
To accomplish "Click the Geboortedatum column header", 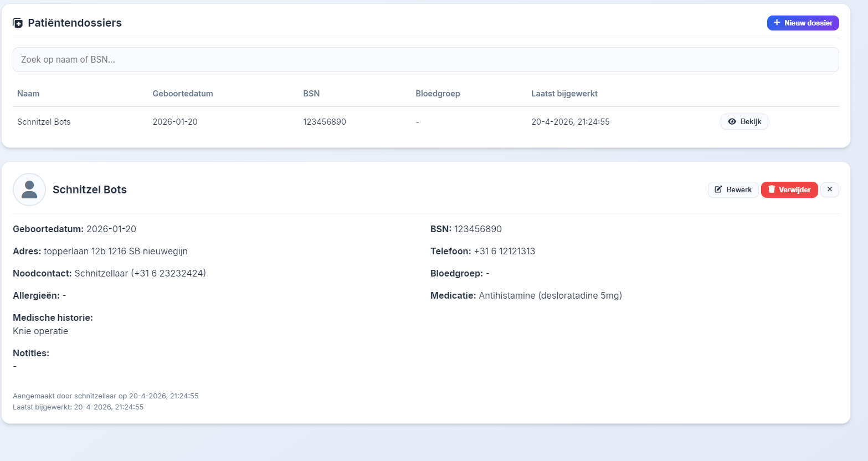I will coord(183,94).
